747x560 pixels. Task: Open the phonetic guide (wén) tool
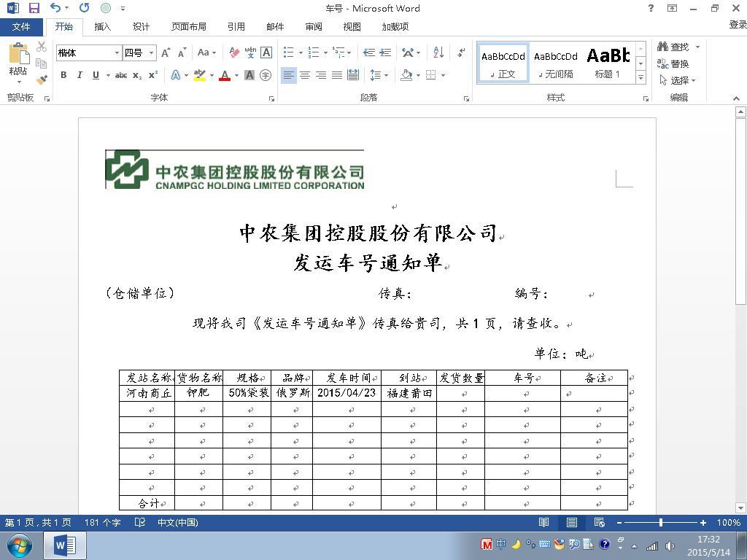pos(251,52)
